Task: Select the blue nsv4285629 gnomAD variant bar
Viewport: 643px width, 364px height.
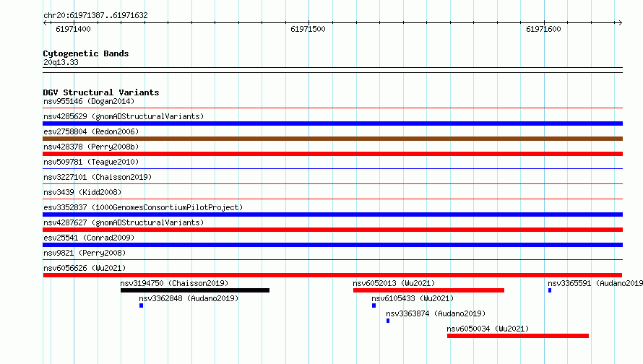Action: click(x=332, y=123)
